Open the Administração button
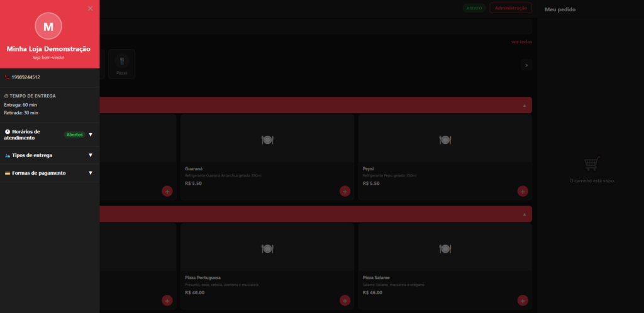The height and width of the screenshot is (313, 644). click(510, 8)
